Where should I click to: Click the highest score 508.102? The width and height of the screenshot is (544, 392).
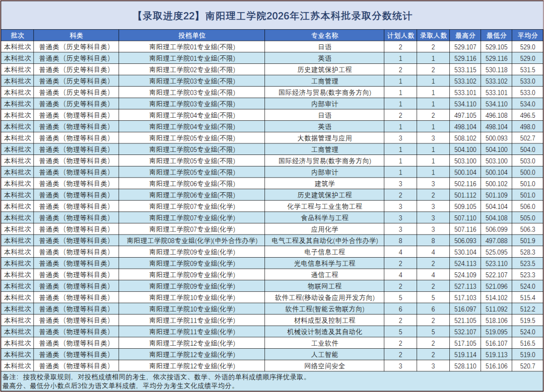coord(465,138)
